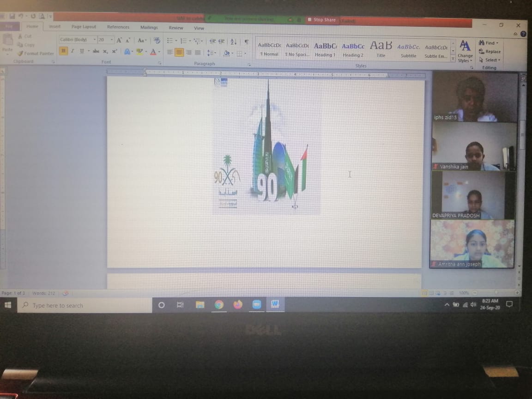Click the Increase Indent icon

222,41
